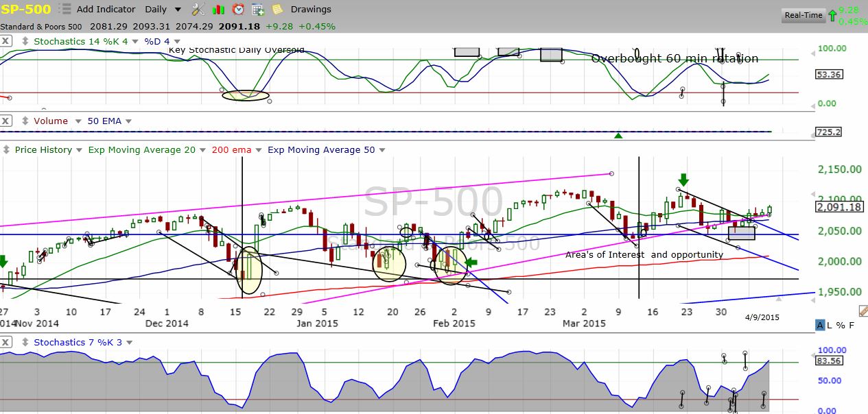
Task: Click the pencil icon at chart right edge
Action: tap(863, 311)
